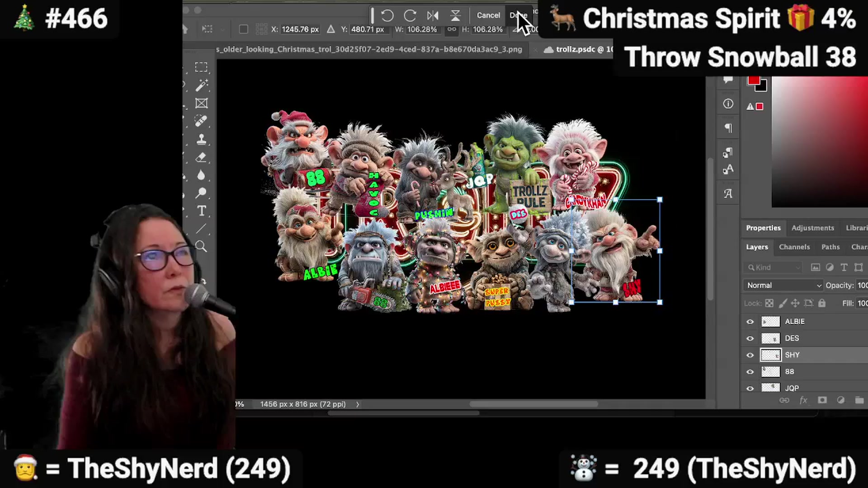Rotate 90 degrees counter-clockwise in transform bar
The width and height of the screenshot is (868, 488).
[387, 15]
